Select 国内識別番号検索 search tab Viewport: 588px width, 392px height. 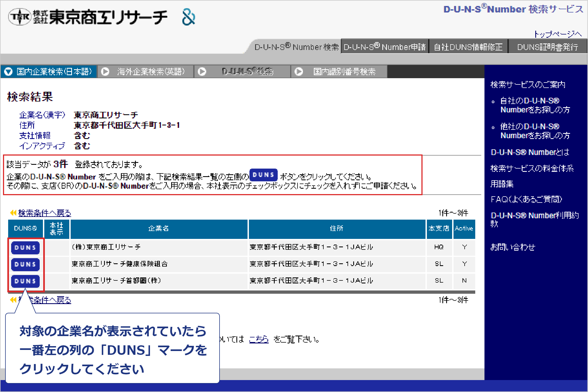tap(339, 72)
